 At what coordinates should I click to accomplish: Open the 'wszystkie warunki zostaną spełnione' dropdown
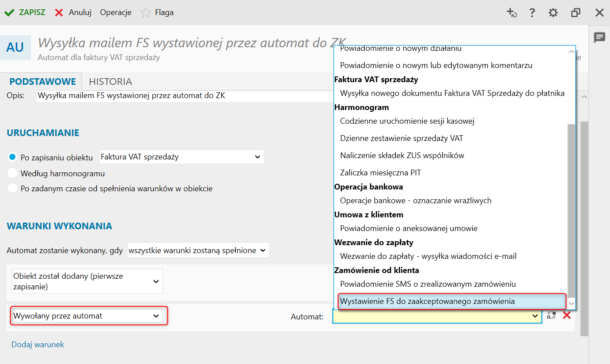coord(197,250)
